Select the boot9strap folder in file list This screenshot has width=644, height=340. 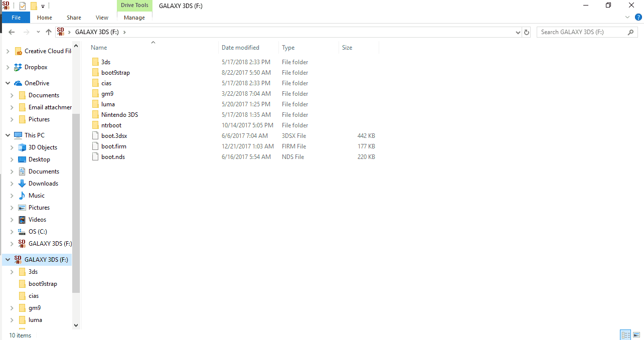(115, 73)
